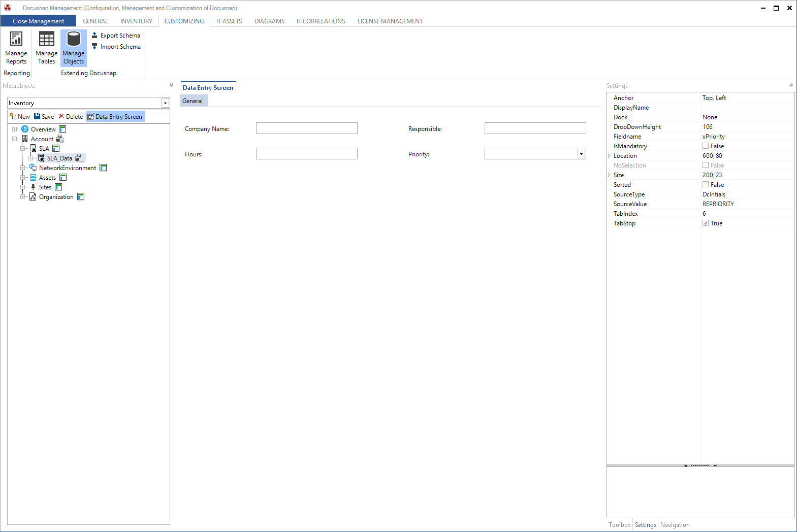Click the Assets node icon
The width and height of the screenshot is (797, 532).
pos(33,177)
